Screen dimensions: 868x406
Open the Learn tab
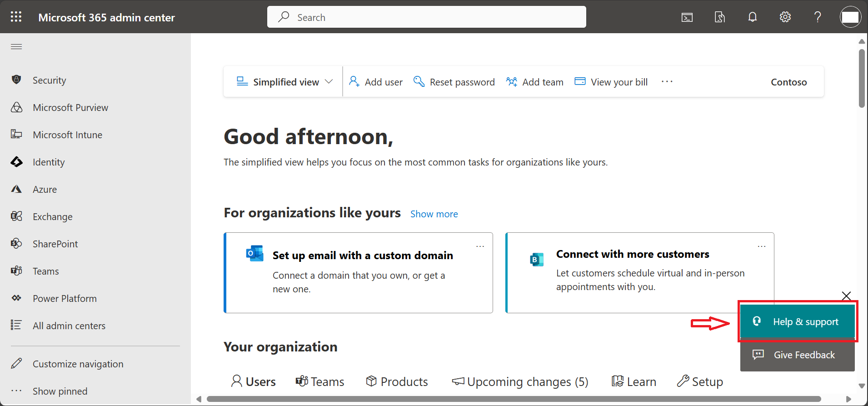[634, 381]
